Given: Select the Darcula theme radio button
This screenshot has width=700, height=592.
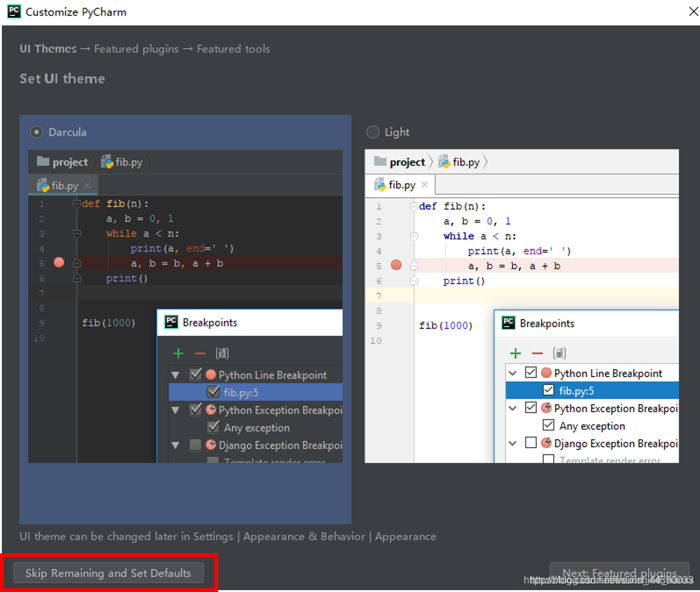Looking at the screenshot, I should [x=36, y=132].
